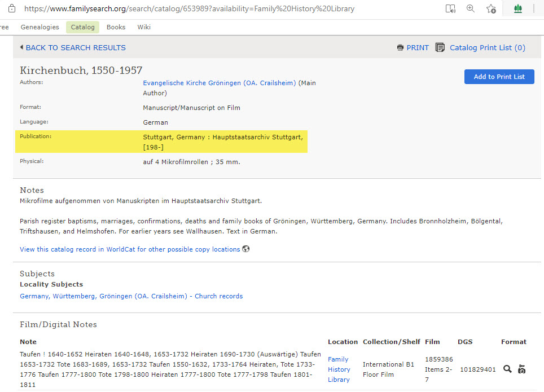
Task: Open the read aloud icon in address bar
Action: click(450, 9)
